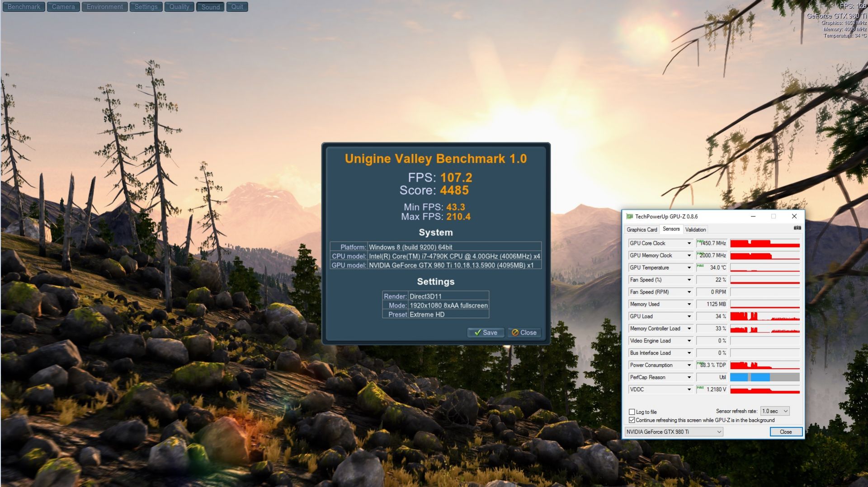Expand the Bus Interface Load dropdown
Viewport: 868px width, 487px height.
coord(689,353)
